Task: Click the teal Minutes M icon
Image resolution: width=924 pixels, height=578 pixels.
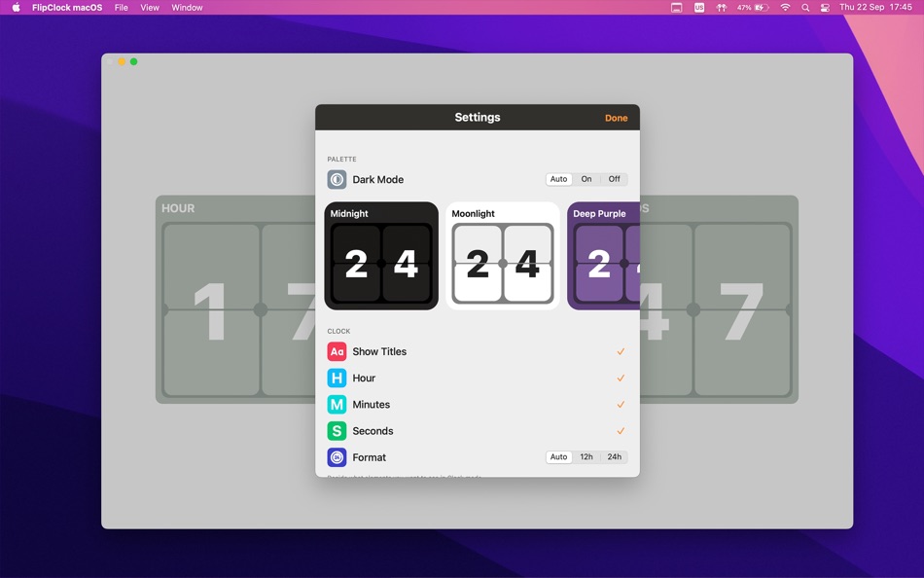Action: (337, 405)
